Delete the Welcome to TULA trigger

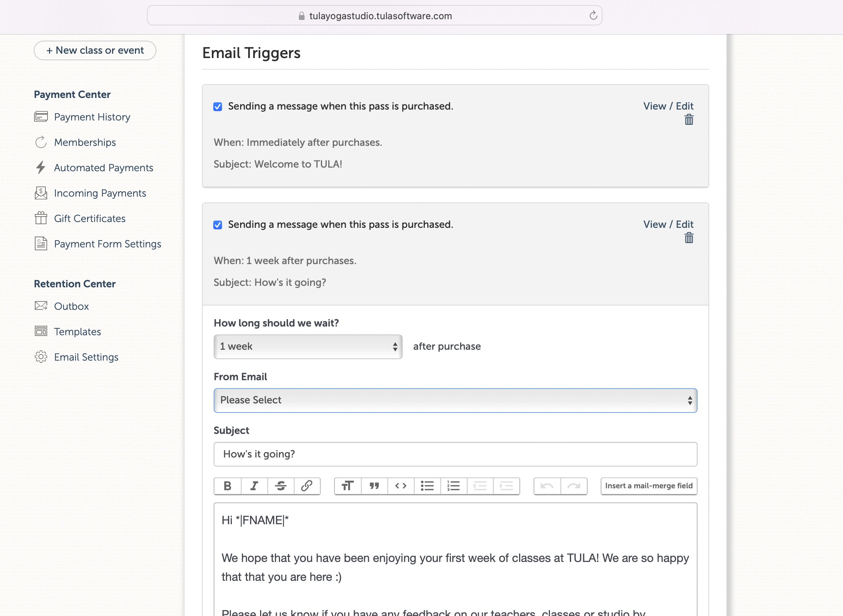click(x=688, y=120)
